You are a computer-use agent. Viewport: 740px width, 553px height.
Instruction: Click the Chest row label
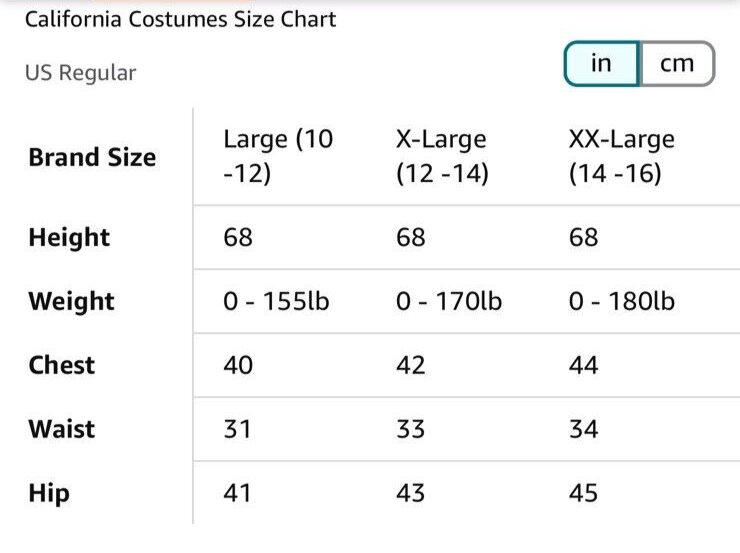[61, 365]
